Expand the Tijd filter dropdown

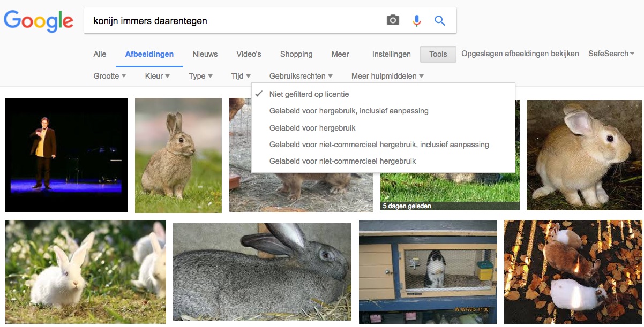(241, 76)
